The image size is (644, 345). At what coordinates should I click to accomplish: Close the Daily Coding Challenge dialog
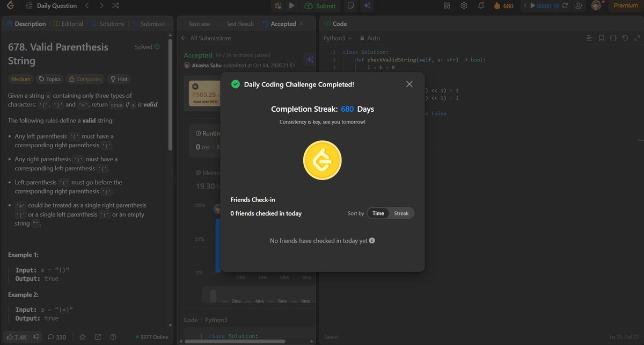point(409,84)
